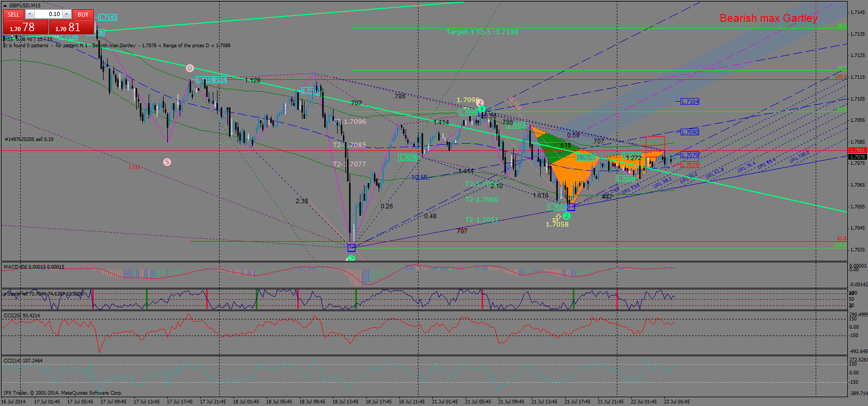Select the red Bearish max Gartley title
This screenshot has height=406, width=868.
[769, 19]
